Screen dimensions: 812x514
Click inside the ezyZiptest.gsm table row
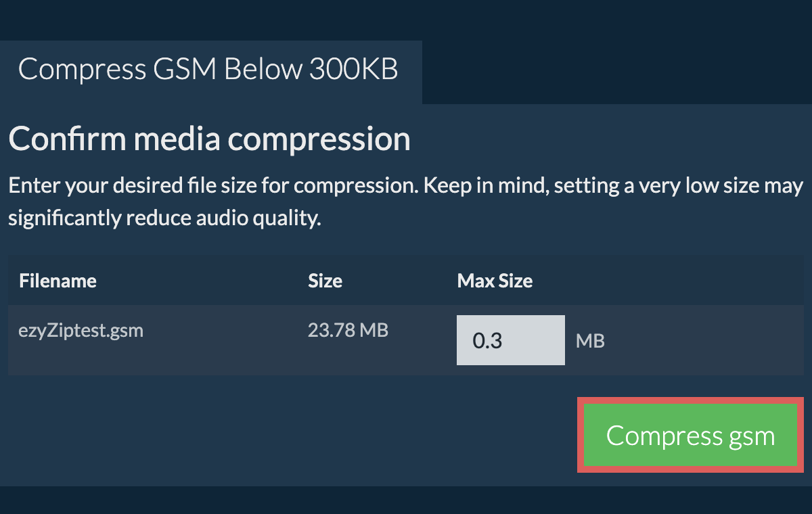tap(203, 340)
